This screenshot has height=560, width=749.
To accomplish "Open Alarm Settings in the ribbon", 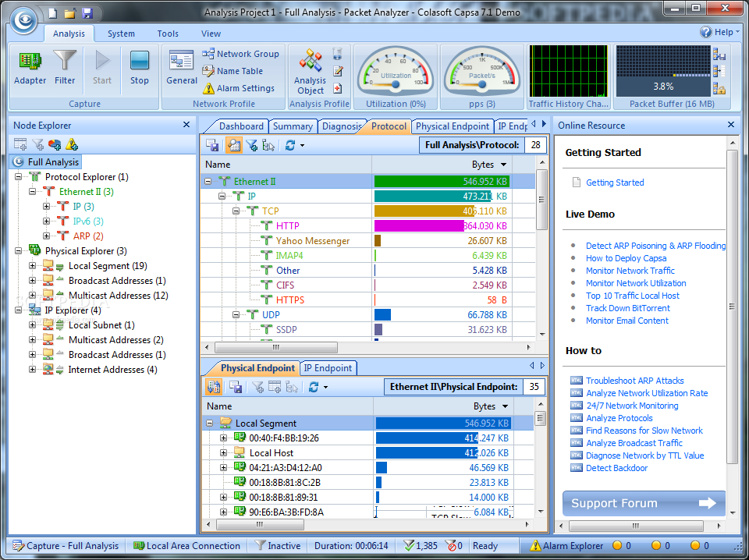I will [x=239, y=88].
